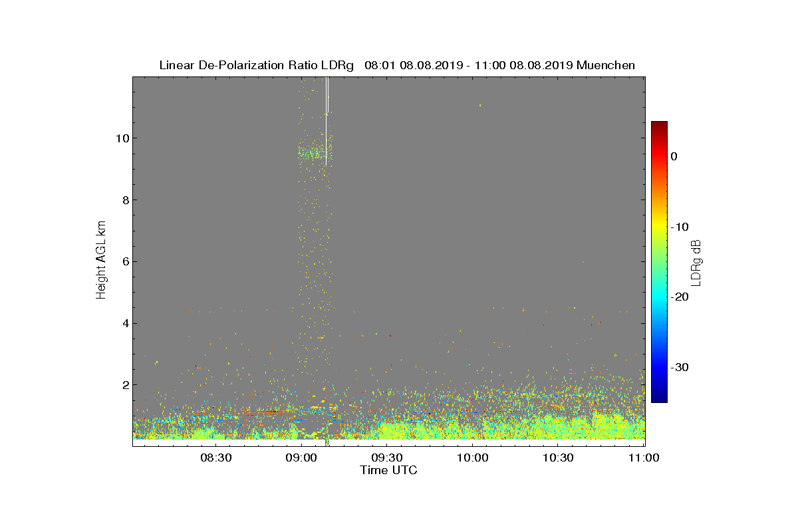Click the 'Muenchen' station name in title
The image size is (798, 532).
pos(606,65)
